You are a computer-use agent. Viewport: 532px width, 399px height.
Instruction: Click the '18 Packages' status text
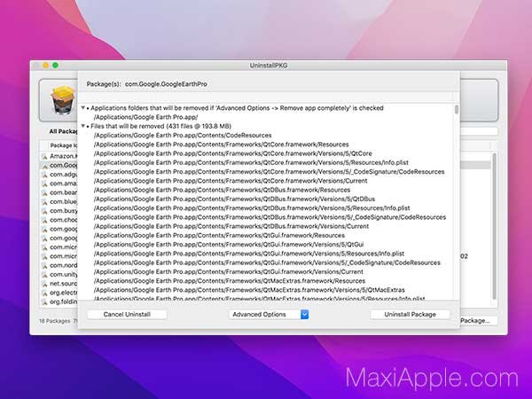coord(55,321)
